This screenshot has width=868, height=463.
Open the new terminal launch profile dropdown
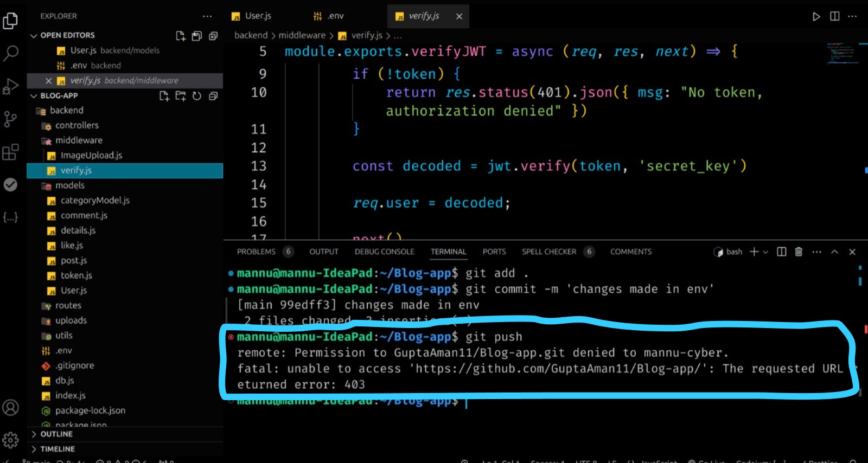pos(765,252)
